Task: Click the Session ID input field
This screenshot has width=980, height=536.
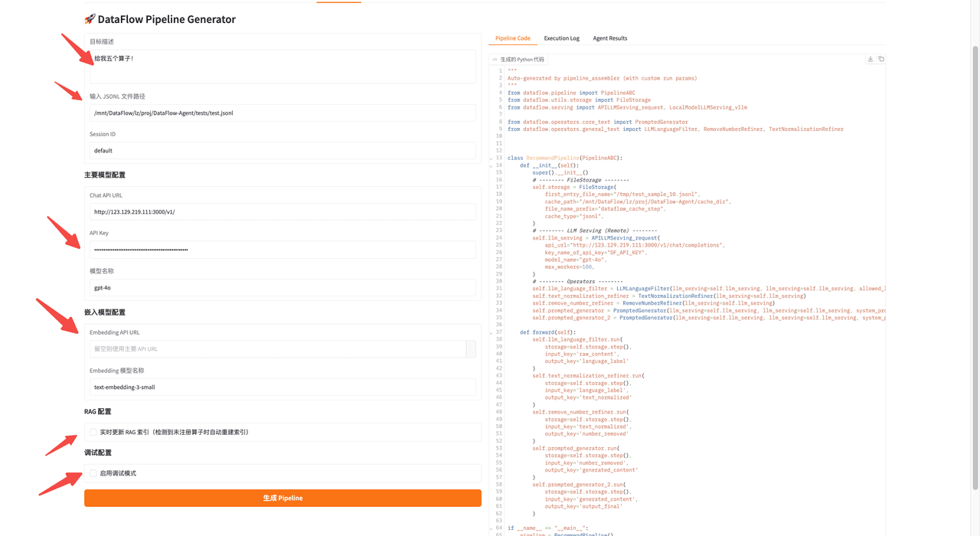Action: click(283, 151)
